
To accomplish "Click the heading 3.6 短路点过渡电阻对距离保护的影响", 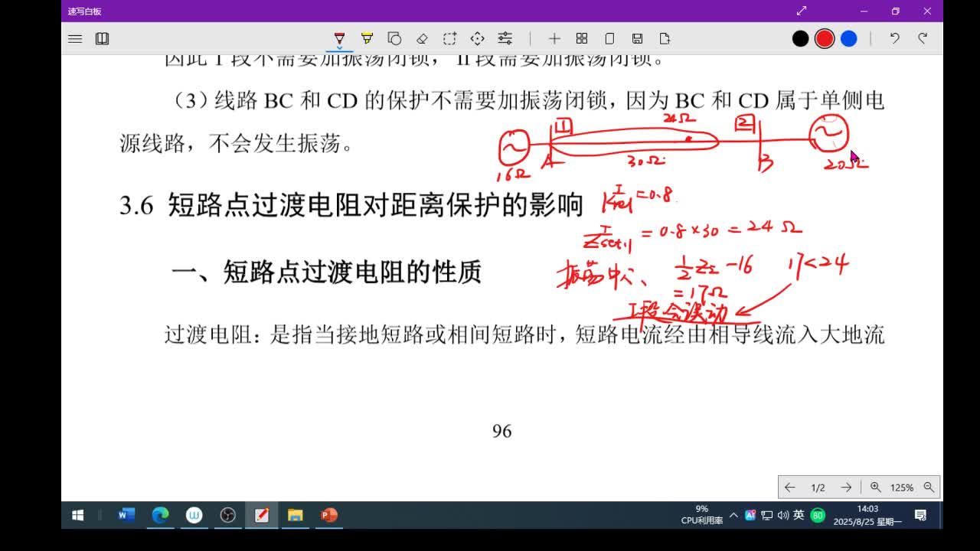I will 351,205.
